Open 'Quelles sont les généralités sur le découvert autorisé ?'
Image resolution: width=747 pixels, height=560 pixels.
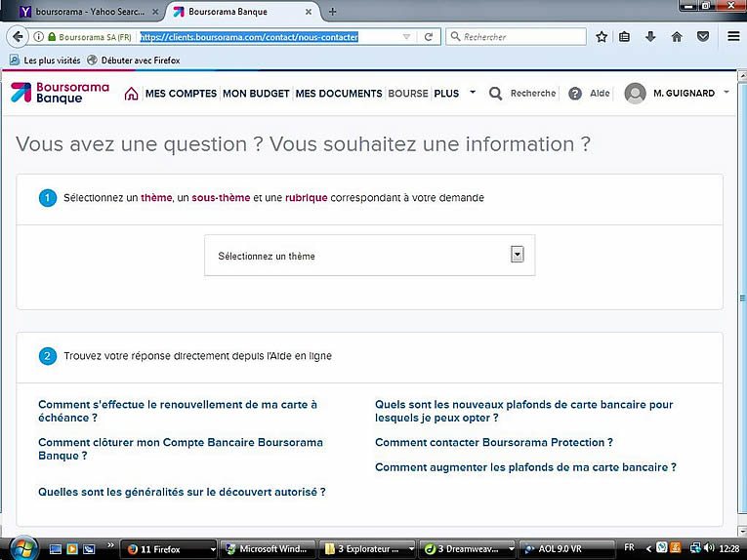click(x=182, y=492)
